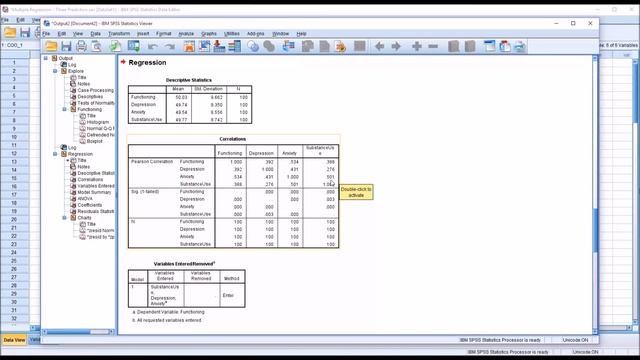Open the Graphs menu

pyautogui.click(x=209, y=33)
